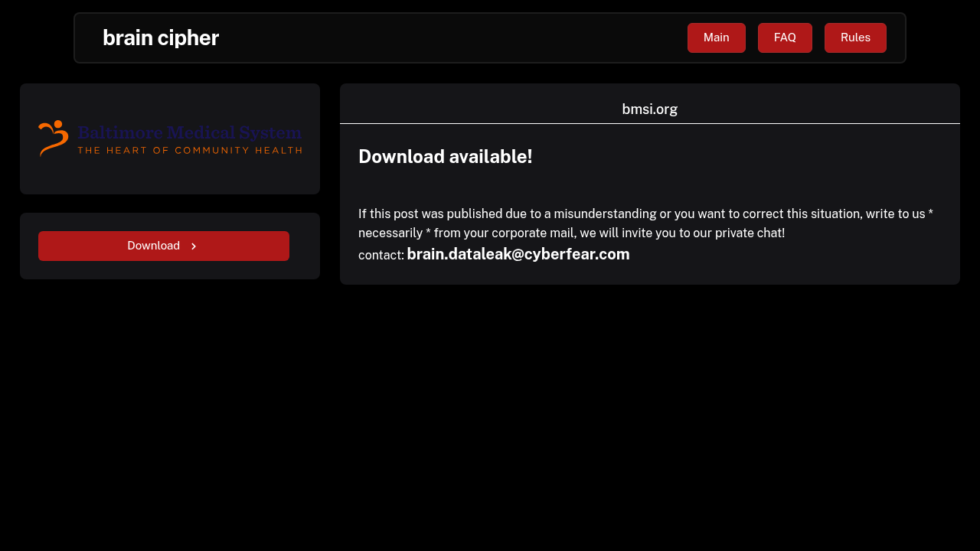Click 'The Heart of Community Health' tagline
The width and height of the screenshot is (980, 551).
coord(189,150)
